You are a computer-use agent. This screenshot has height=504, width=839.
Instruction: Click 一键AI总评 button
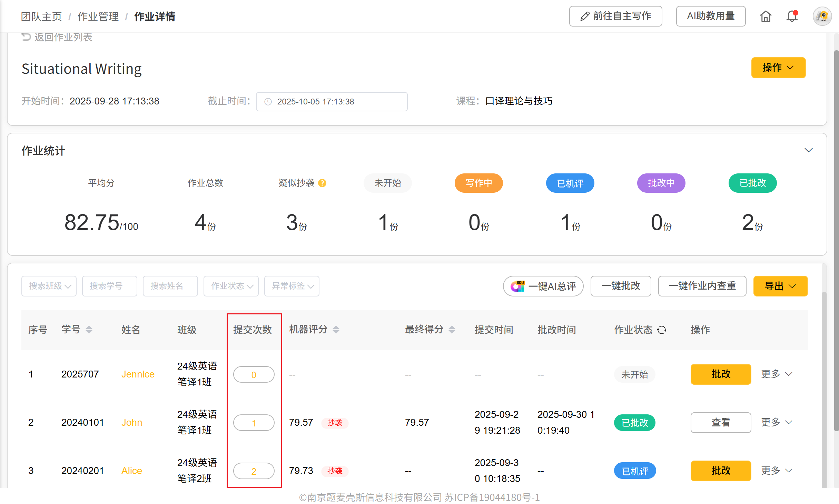coord(543,286)
